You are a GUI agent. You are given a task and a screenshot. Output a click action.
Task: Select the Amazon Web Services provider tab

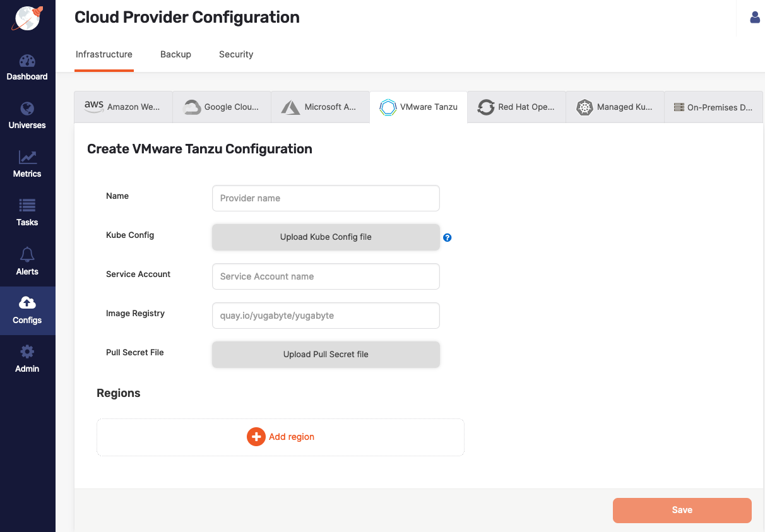(123, 107)
